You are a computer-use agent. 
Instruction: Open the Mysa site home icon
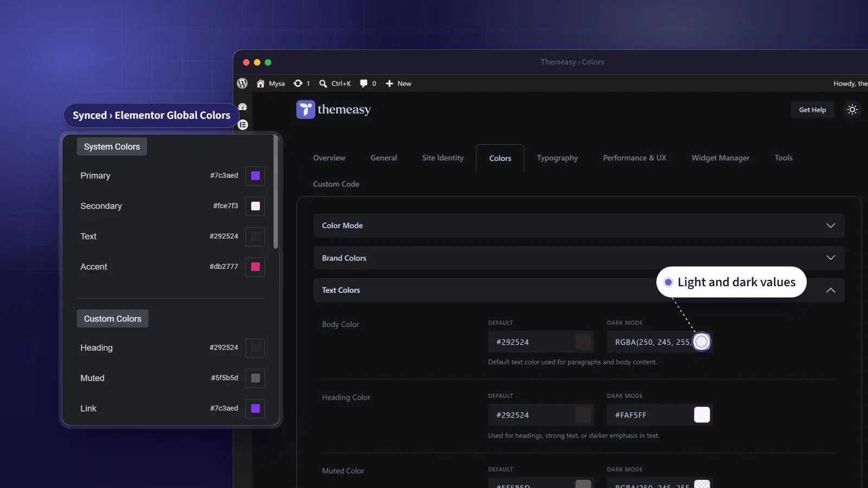260,84
